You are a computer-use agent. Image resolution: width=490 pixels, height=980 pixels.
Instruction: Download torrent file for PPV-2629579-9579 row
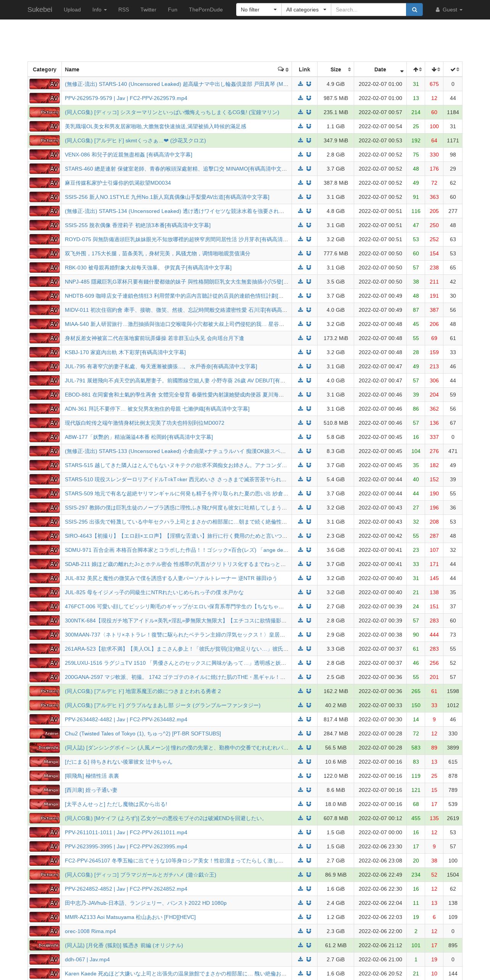coord(301,98)
